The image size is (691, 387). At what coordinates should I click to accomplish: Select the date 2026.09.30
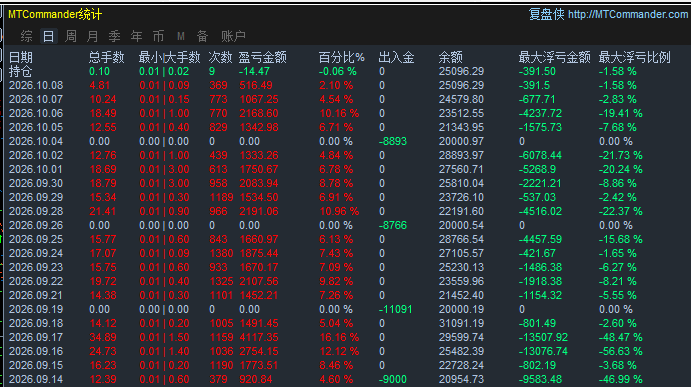36,183
